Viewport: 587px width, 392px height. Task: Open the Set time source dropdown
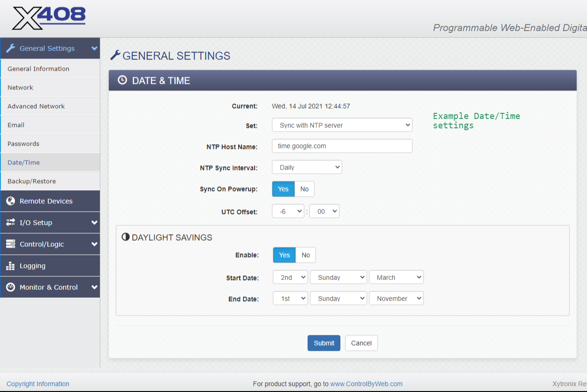click(342, 125)
